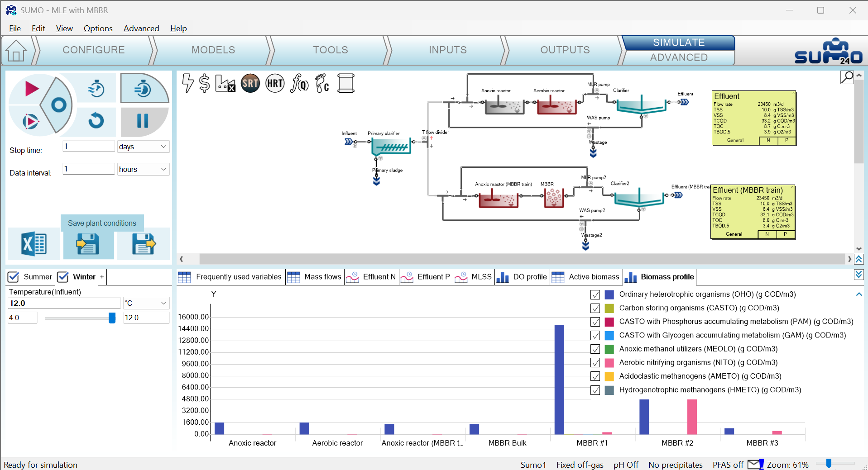This screenshot has width=868, height=470.
Task: Click the magnifier search icon on flowsheet
Action: click(x=847, y=77)
